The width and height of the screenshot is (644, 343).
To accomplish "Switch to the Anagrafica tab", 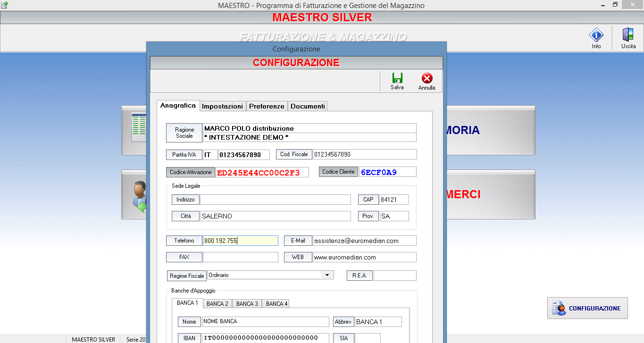I will (x=178, y=105).
